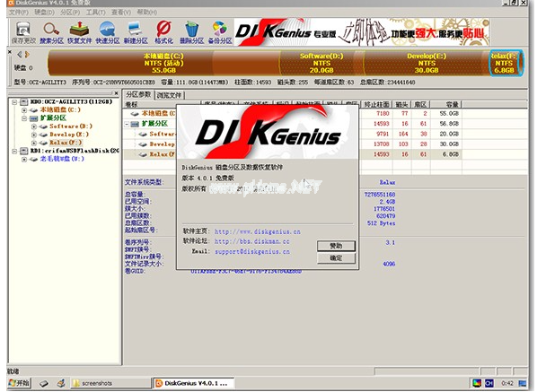The width and height of the screenshot is (537, 392).
Task: Click the Save Changes (保存更改) toolbar icon
Action: (23, 33)
